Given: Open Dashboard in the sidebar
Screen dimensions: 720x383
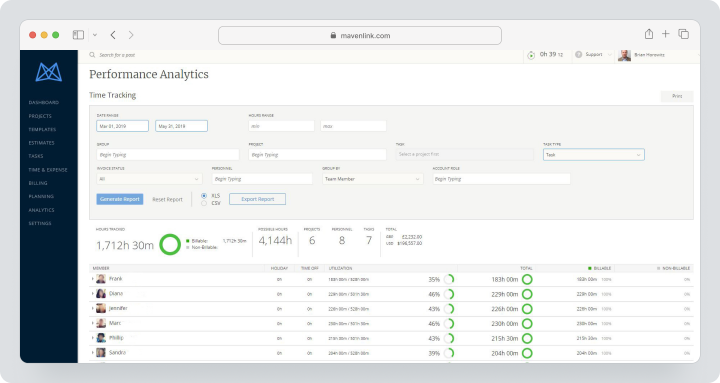Looking at the screenshot, I should (x=44, y=102).
